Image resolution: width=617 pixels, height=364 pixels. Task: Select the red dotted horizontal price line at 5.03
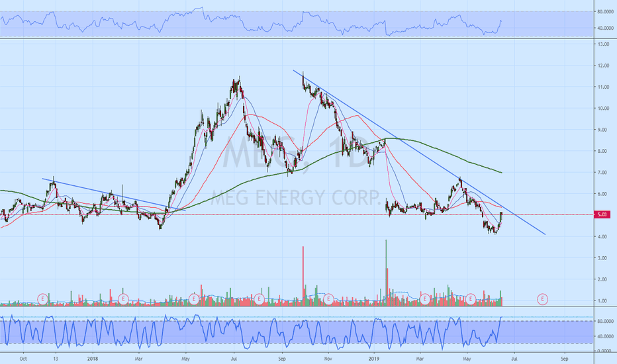coord(297,215)
